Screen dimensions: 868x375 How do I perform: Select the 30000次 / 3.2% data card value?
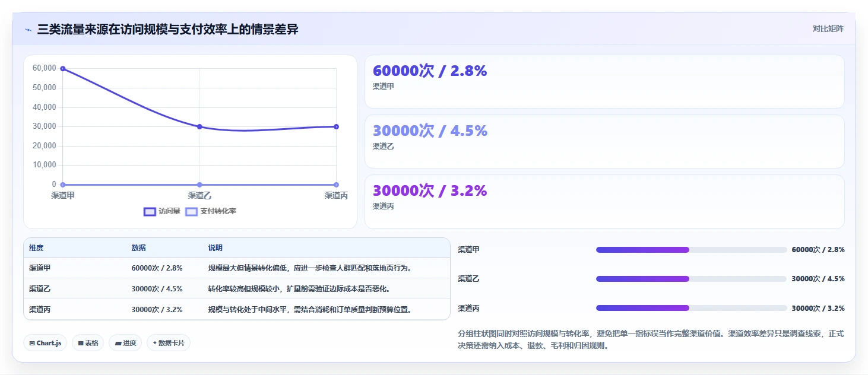tap(430, 190)
